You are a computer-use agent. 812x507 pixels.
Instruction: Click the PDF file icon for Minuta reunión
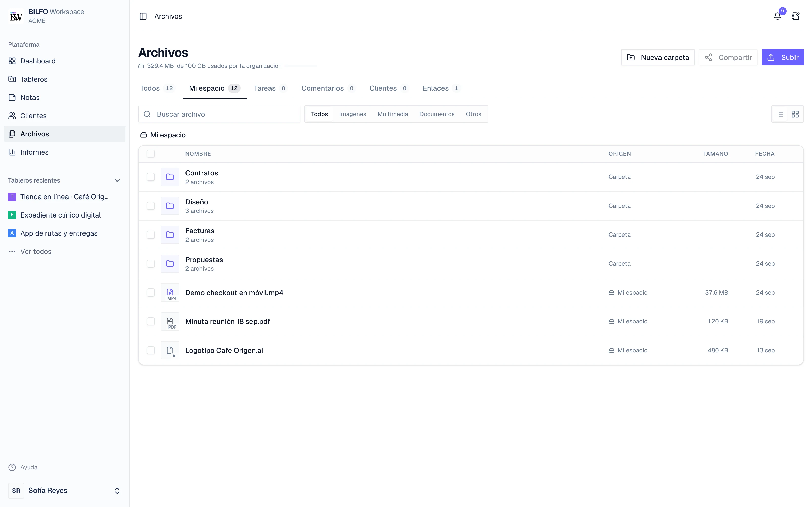[170, 321]
